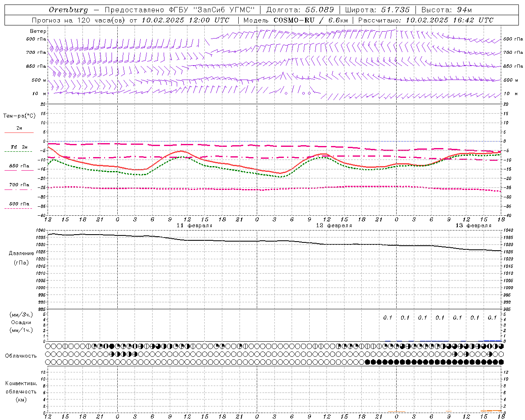Click the "Конвективн." convective label
This screenshot has height=420, width=525.
(21, 383)
